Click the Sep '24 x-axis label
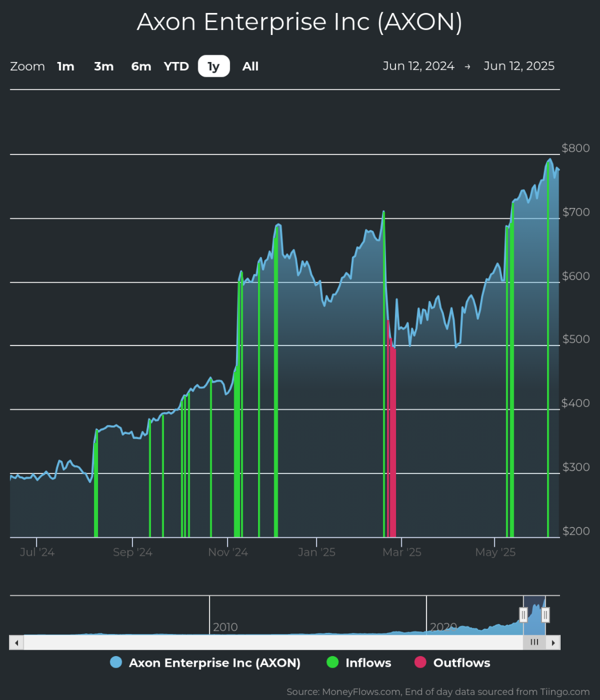 [132, 552]
